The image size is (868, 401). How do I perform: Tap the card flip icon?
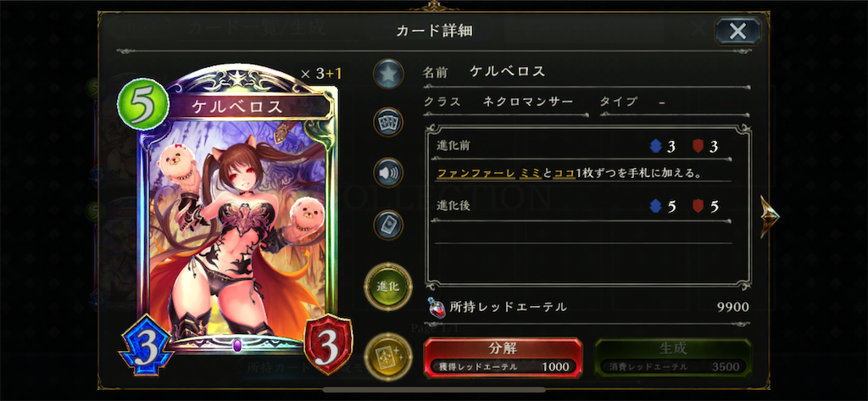(388, 225)
